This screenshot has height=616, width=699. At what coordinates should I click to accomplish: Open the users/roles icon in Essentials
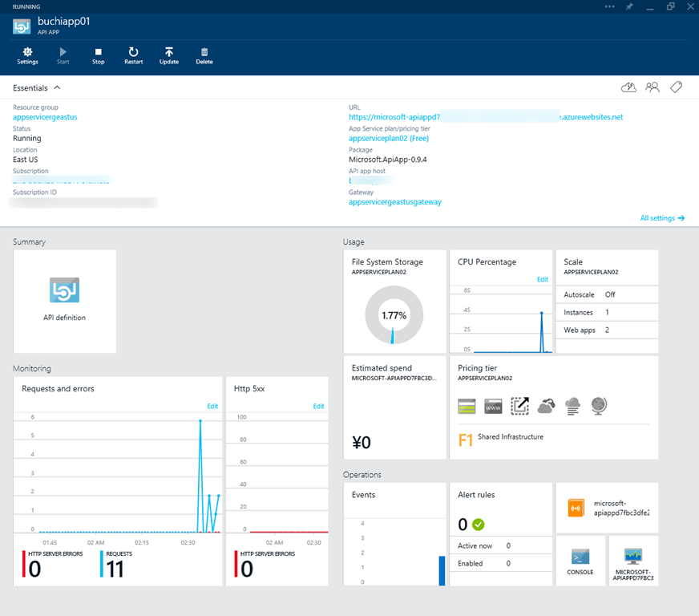[x=653, y=87]
